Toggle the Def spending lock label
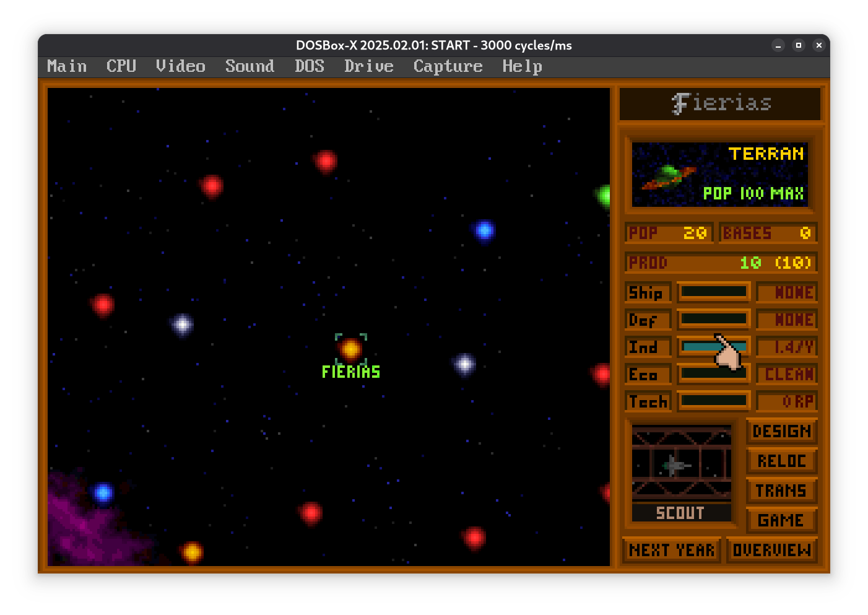This screenshot has width=868, height=615. coord(648,320)
